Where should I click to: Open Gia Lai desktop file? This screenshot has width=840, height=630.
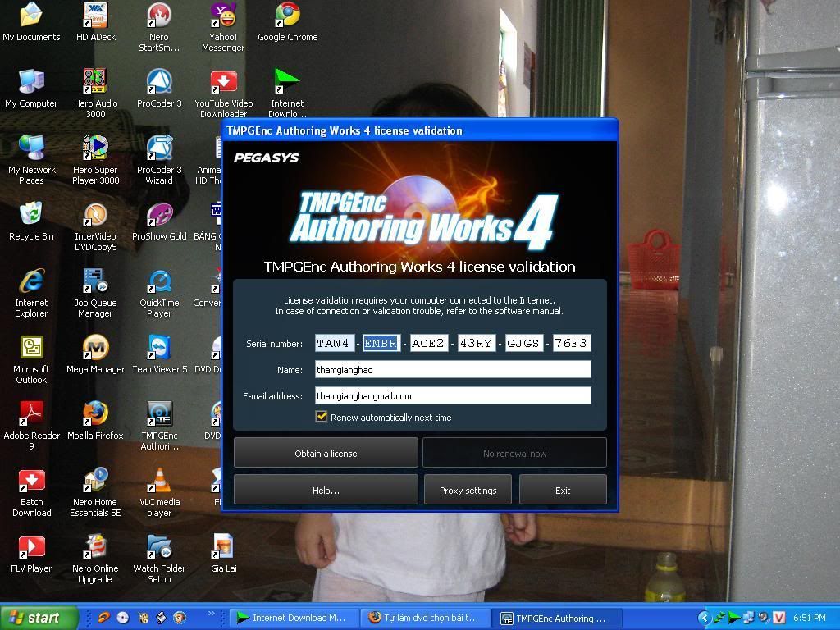click(x=223, y=554)
